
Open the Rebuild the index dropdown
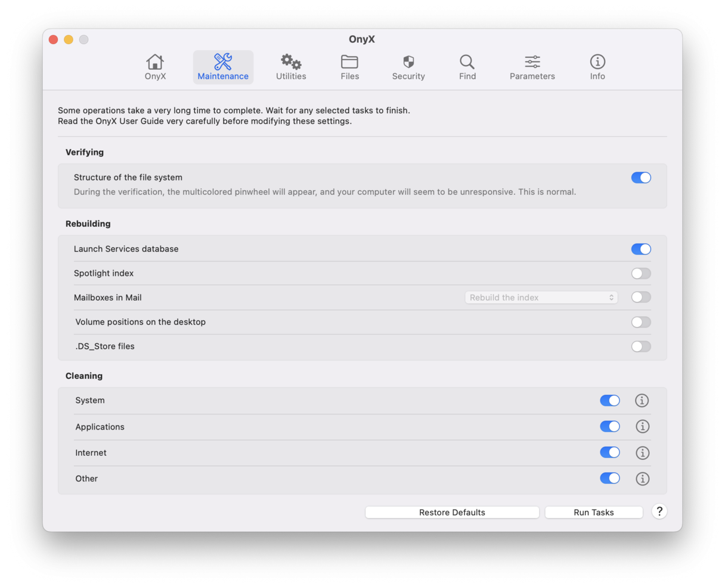coord(540,297)
